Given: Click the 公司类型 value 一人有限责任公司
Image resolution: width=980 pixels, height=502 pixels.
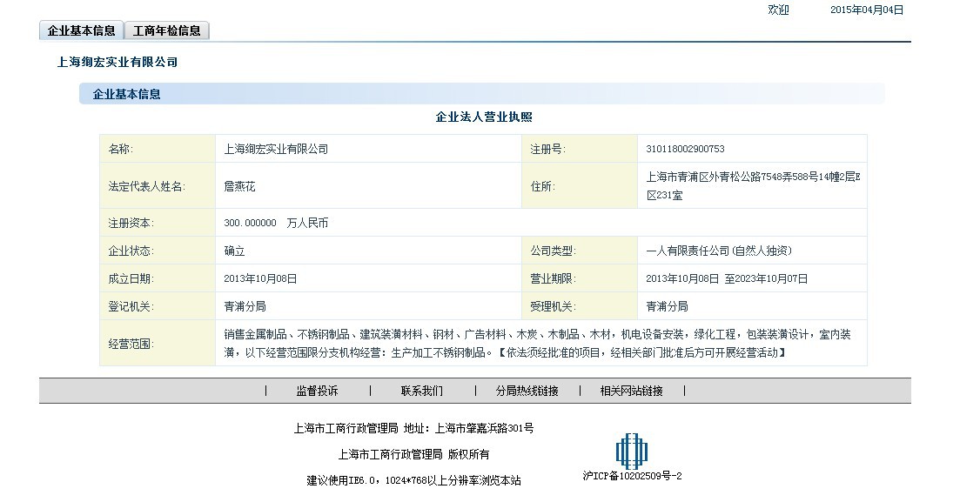Looking at the screenshot, I should coord(719,251).
